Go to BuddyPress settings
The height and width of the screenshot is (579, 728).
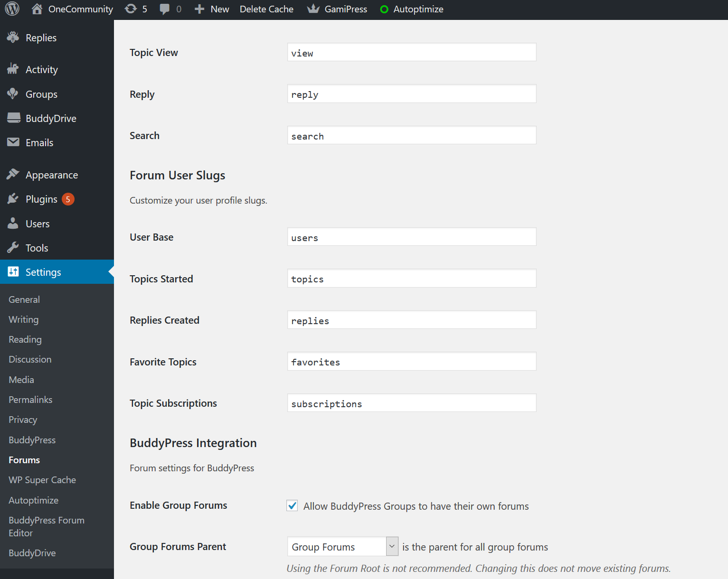tap(32, 440)
